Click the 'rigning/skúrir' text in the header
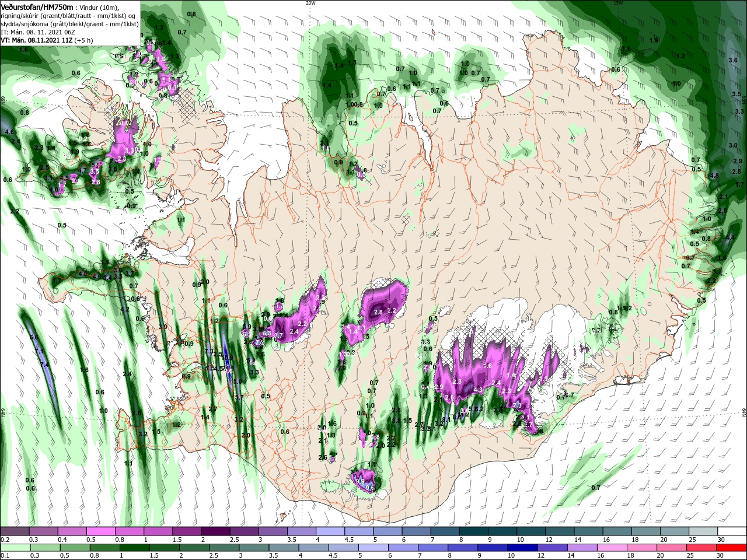 point(19,16)
